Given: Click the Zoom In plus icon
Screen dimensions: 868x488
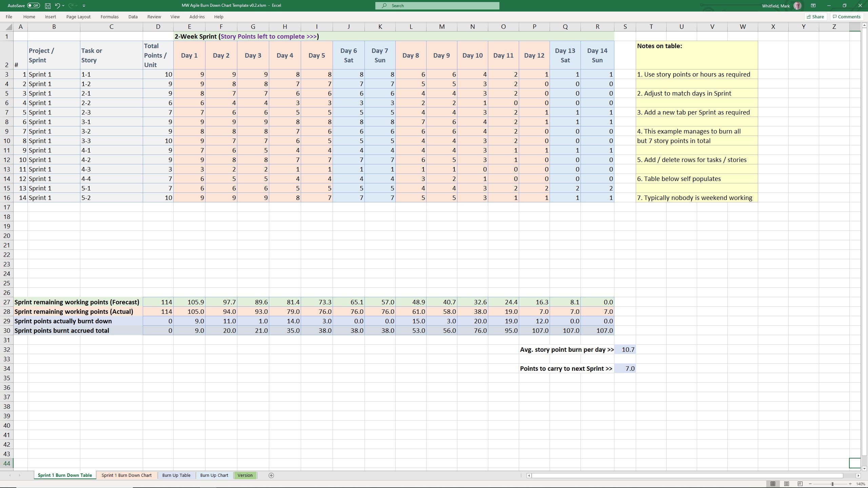Looking at the screenshot, I should 850,484.
